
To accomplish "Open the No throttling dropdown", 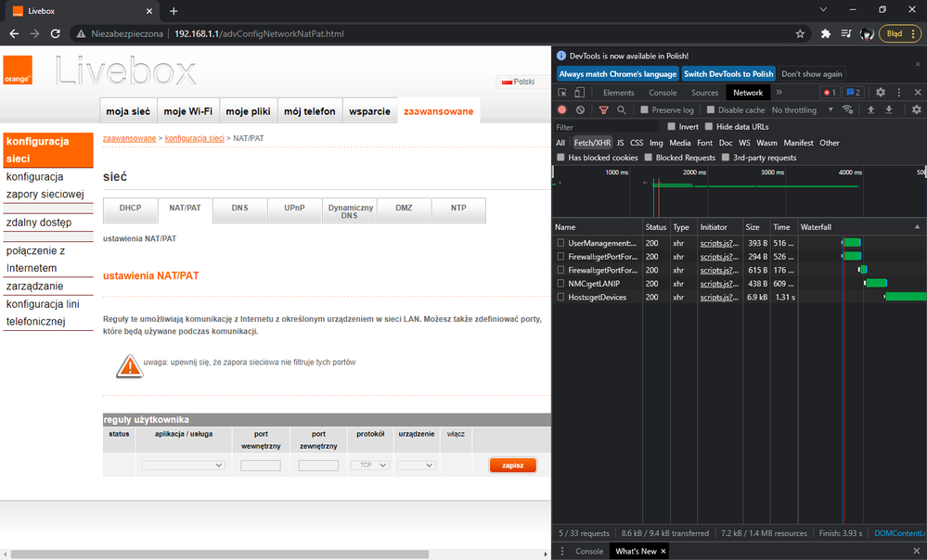I will click(799, 110).
